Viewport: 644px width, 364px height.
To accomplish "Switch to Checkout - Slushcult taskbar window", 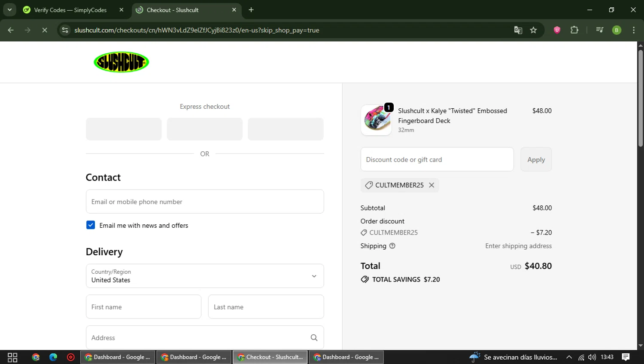I will pos(270,357).
